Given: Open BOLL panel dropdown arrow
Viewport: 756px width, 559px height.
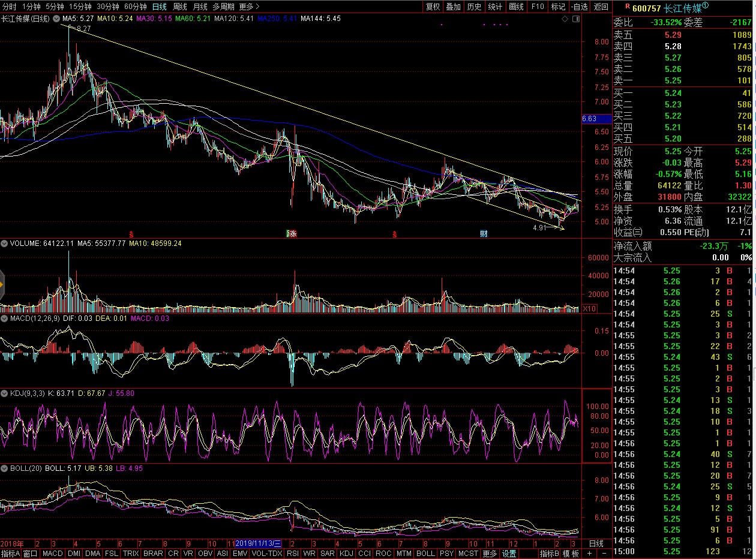Looking at the screenshot, I should (x=5, y=468).
